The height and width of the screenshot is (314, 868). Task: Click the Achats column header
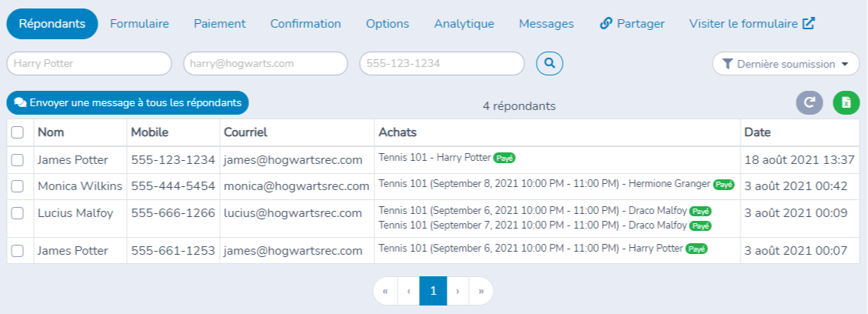point(397,132)
